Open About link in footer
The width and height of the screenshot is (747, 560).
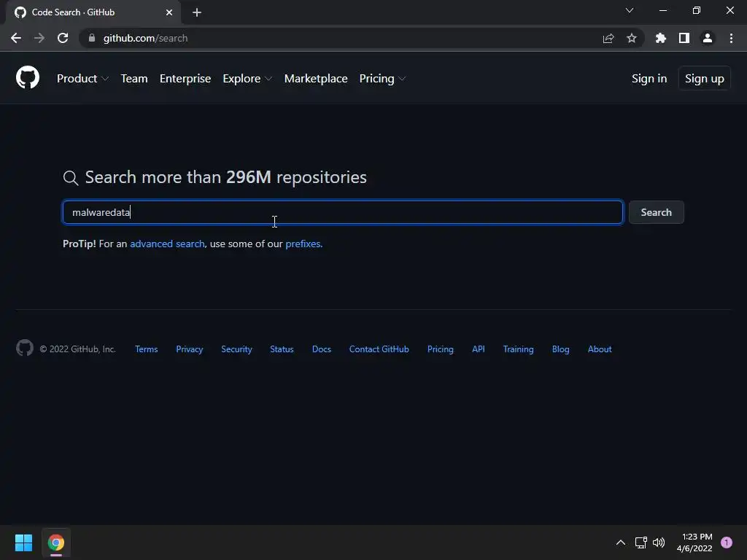600,349
